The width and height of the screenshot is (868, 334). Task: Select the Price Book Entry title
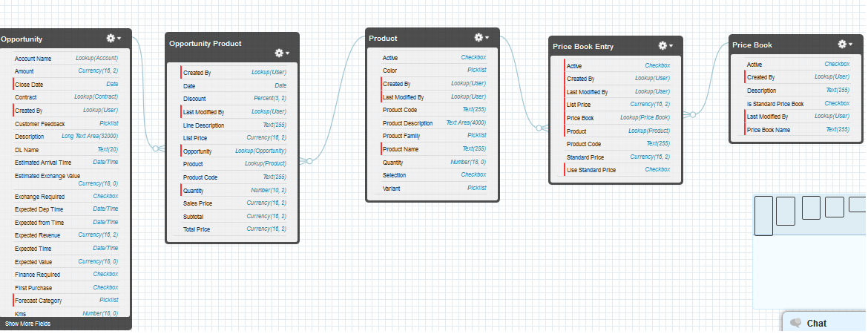pyautogui.click(x=583, y=47)
